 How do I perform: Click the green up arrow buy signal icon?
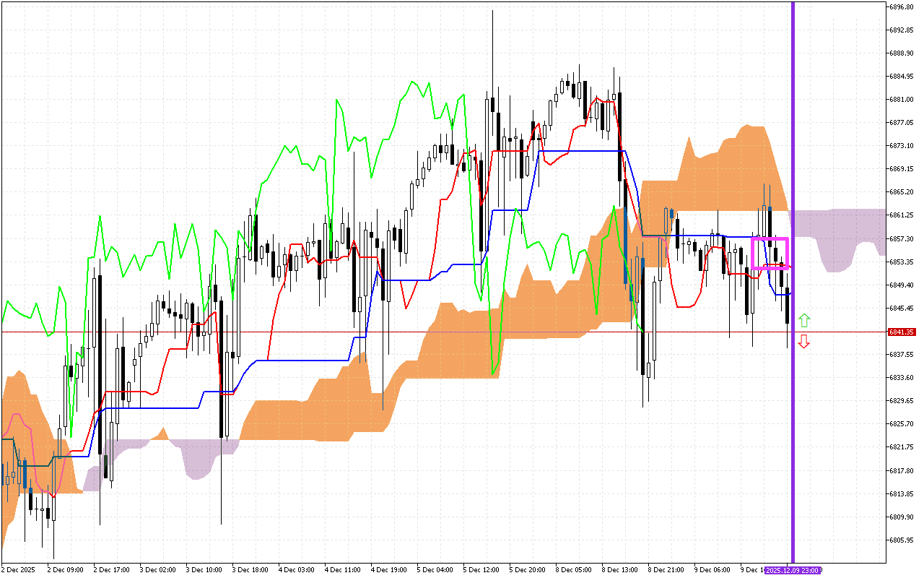click(803, 318)
